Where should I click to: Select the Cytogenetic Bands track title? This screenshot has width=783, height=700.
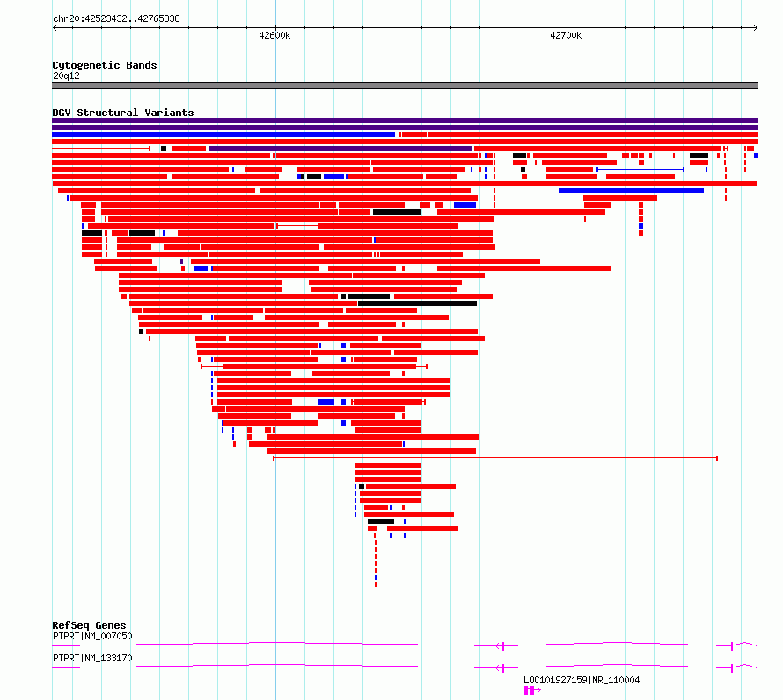[105, 65]
